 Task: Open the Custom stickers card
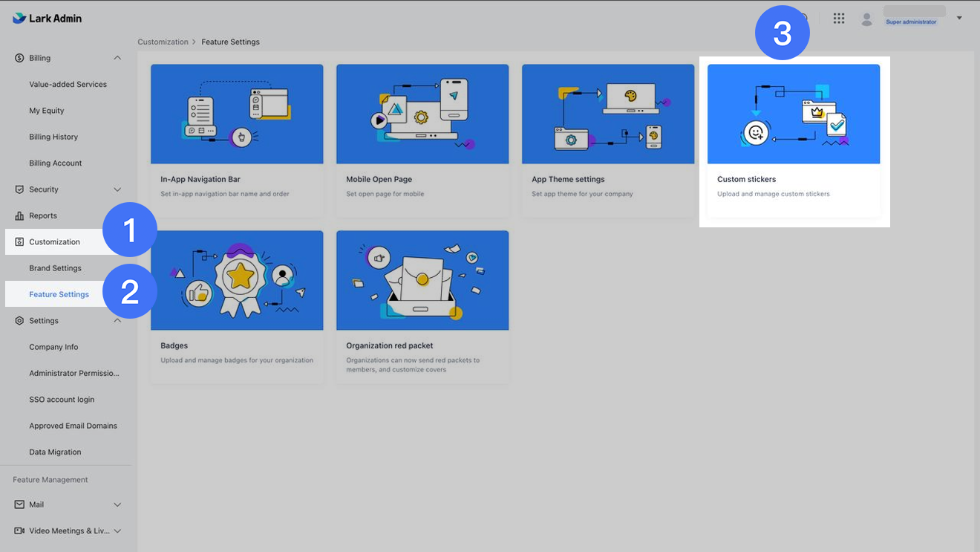click(x=794, y=141)
